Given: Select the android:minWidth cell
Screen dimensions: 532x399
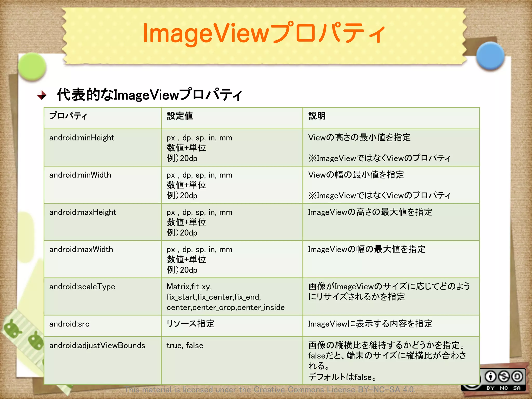Looking at the screenshot, I should click(x=103, y=185).
